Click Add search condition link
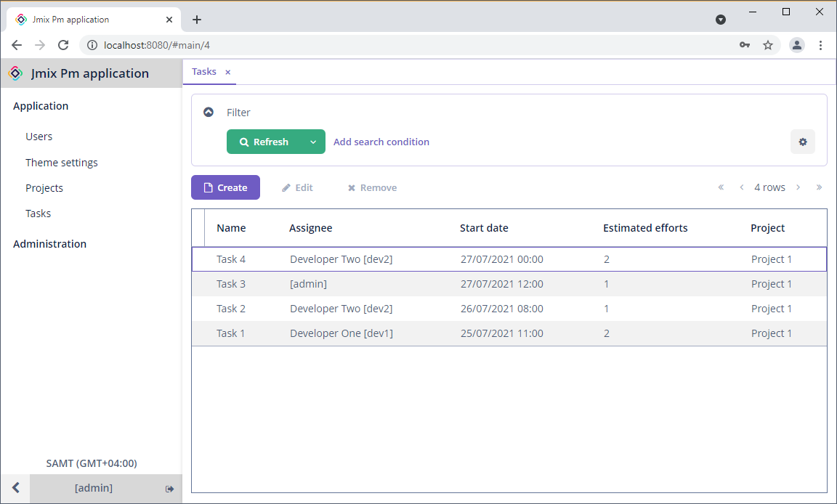 (381, 142)
